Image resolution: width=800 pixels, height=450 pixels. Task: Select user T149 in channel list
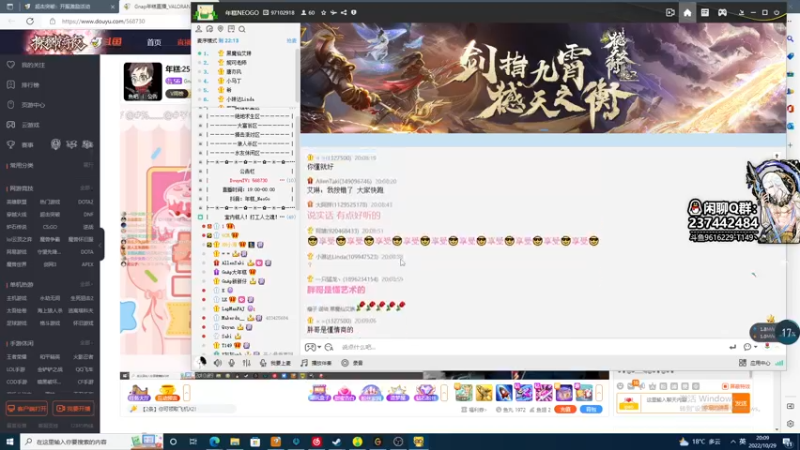tap(227, 345)
